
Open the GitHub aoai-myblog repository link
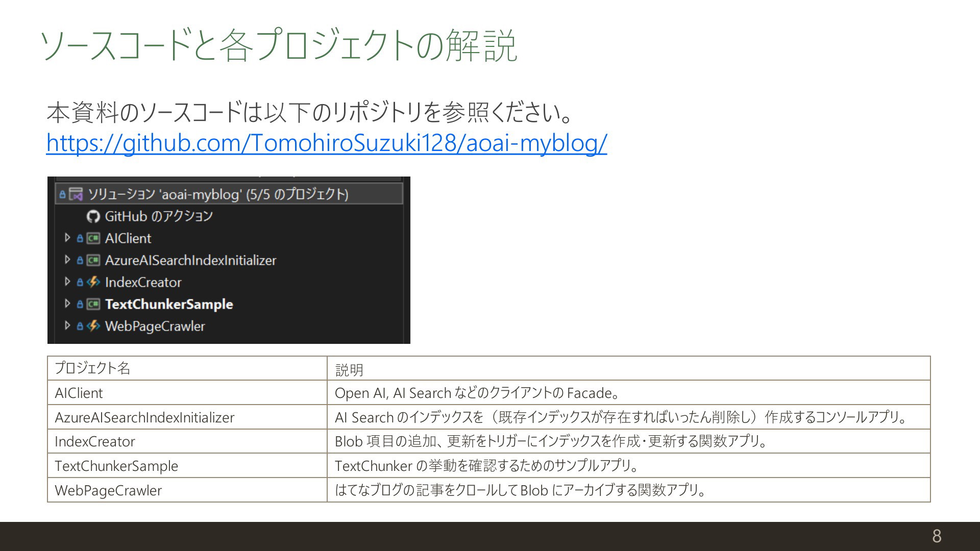point(327,143)
